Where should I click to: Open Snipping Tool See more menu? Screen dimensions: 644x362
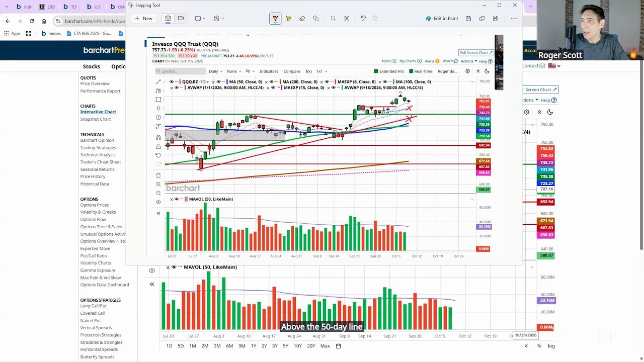(514, 19)
